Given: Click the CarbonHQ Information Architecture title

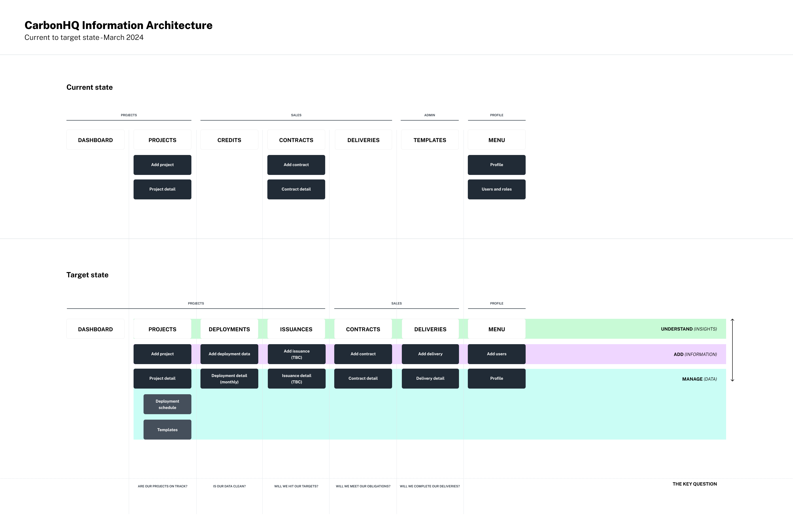Looking at the screenshot, I should click(118, 25).
